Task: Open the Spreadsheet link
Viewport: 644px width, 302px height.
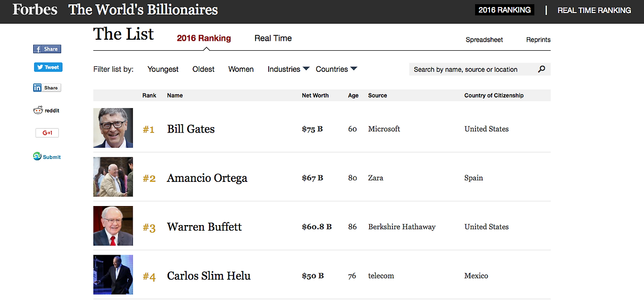Action: tap(484, 40)
